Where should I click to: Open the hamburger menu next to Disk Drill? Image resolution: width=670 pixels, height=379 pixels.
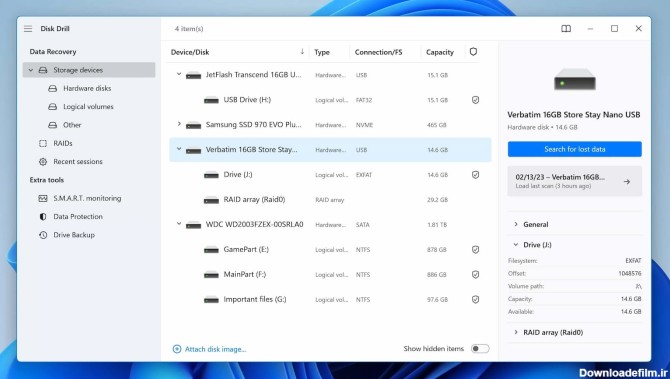(28, 29)
